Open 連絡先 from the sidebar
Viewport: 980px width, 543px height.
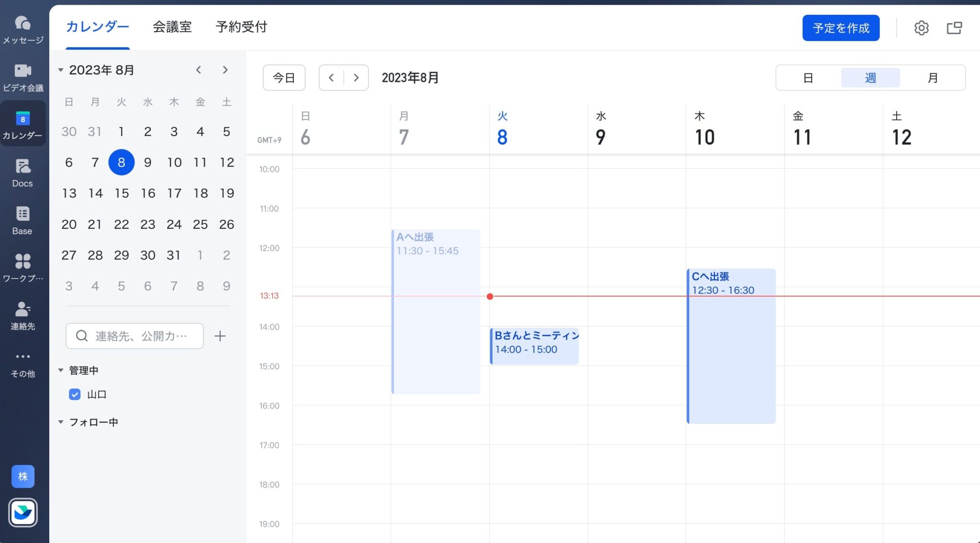pyautogui.click(x=22, y=314)
